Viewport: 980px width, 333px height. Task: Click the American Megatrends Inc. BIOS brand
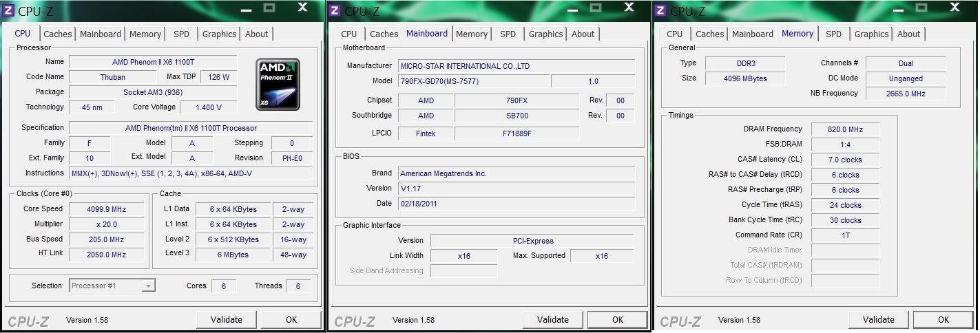pos(517,173)
